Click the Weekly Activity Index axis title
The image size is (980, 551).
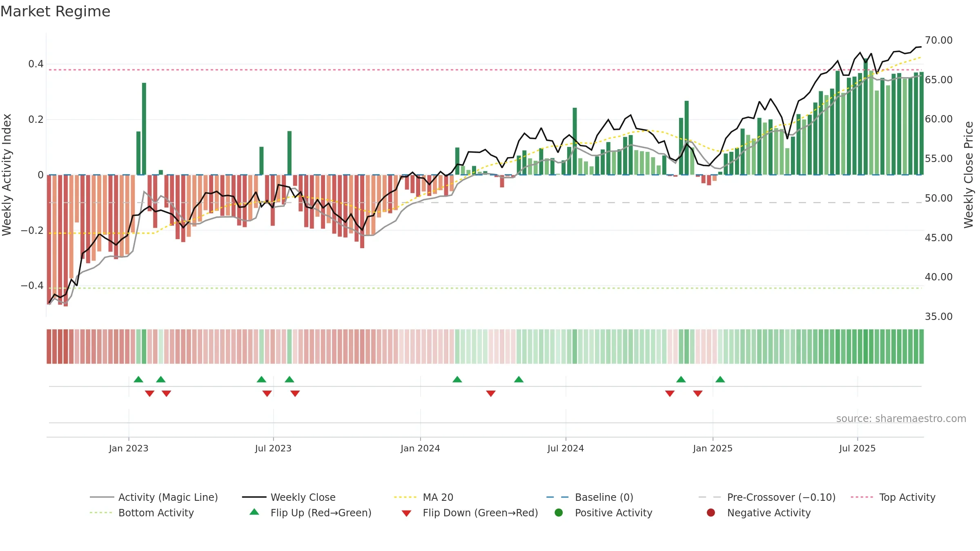click(x=7, y=175)
